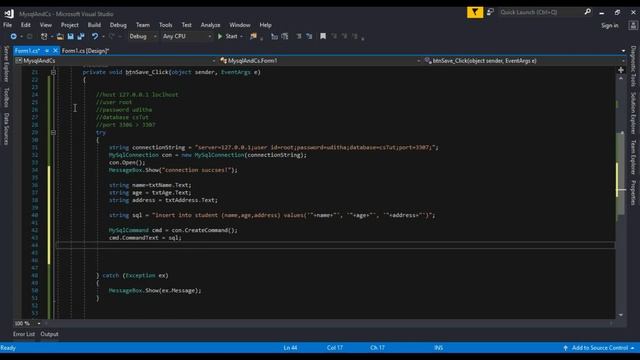Open the Tools menu
This screenshot has height=360, width=640.
(x=166, y=25)
